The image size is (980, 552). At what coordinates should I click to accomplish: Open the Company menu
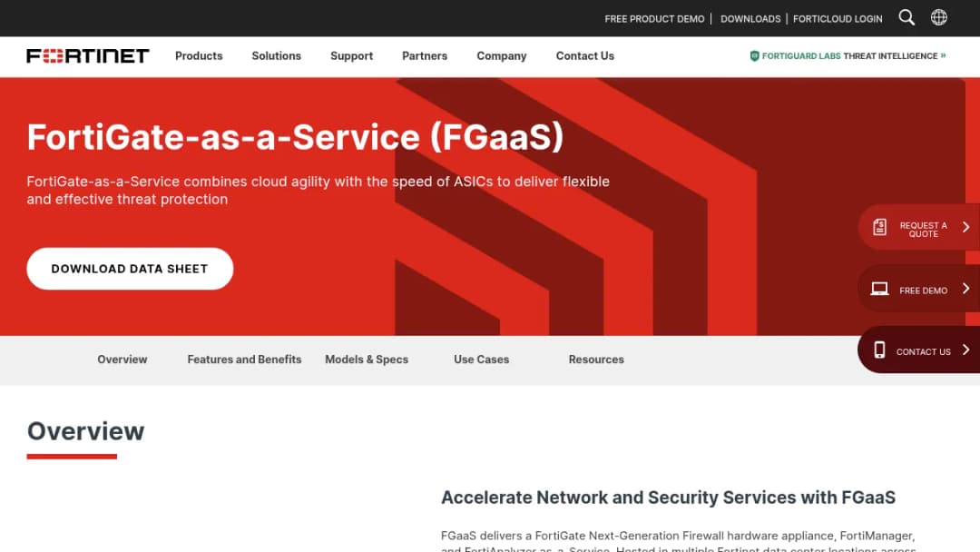tap(501, 55)
